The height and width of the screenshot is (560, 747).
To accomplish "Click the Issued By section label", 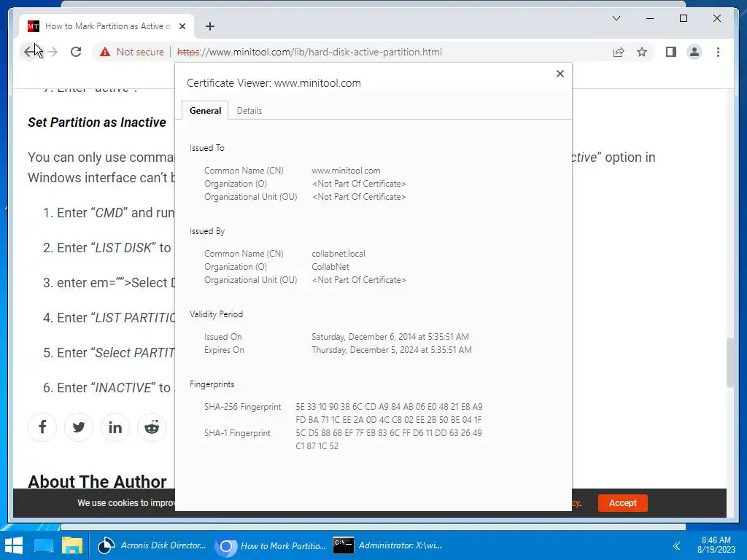I will click(207, 231).
